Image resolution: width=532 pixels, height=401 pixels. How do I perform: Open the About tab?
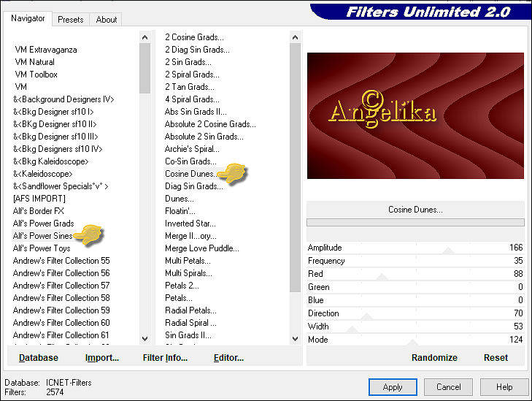click(107, 20)
